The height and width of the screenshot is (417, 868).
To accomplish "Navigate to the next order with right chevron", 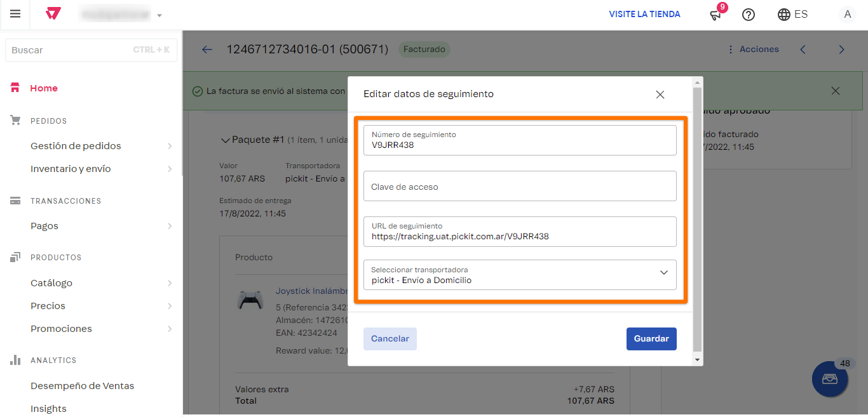I will [841, 49].
